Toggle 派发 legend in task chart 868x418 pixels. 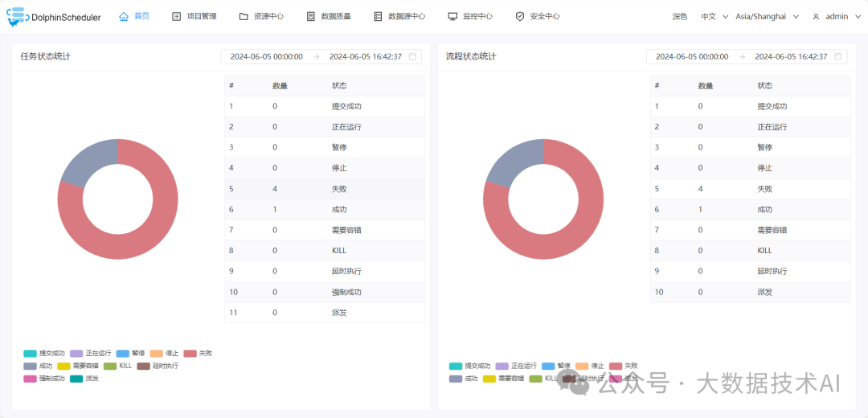point(84,379)
